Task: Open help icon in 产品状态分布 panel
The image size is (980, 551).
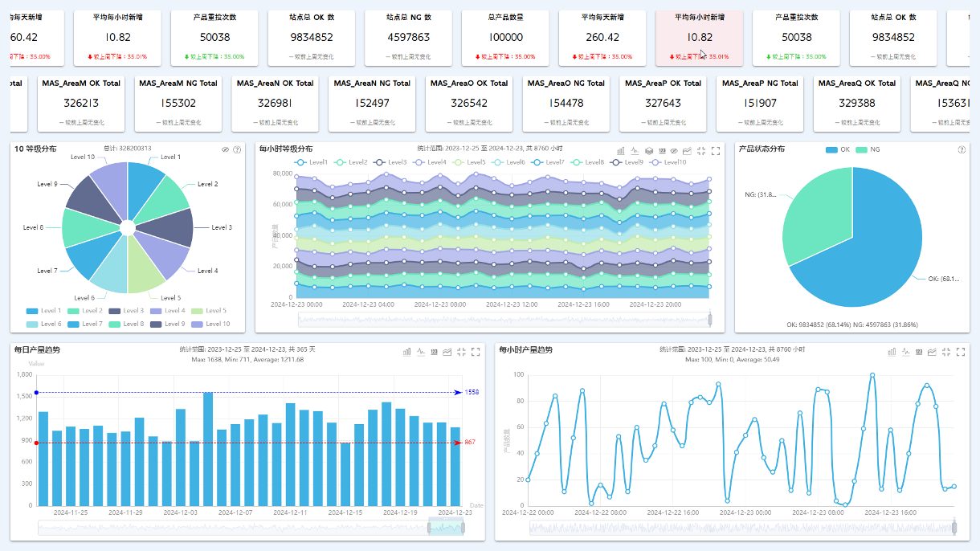Action: pyautogui.click(x=962, y=149)
